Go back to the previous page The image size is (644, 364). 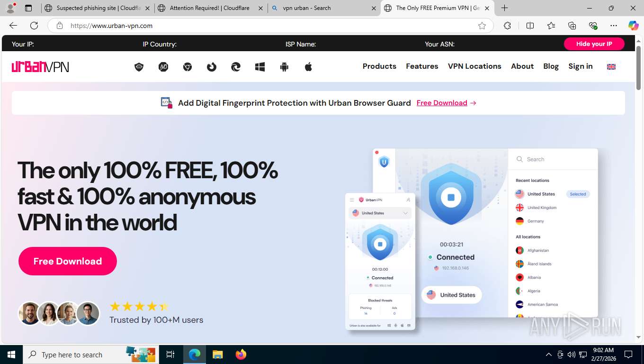[x=13, y=26]
